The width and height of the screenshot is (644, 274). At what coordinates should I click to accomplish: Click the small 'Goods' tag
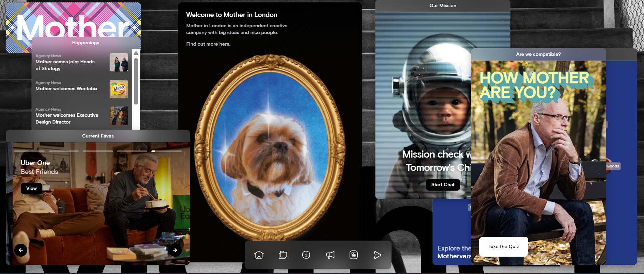point(613,166)
